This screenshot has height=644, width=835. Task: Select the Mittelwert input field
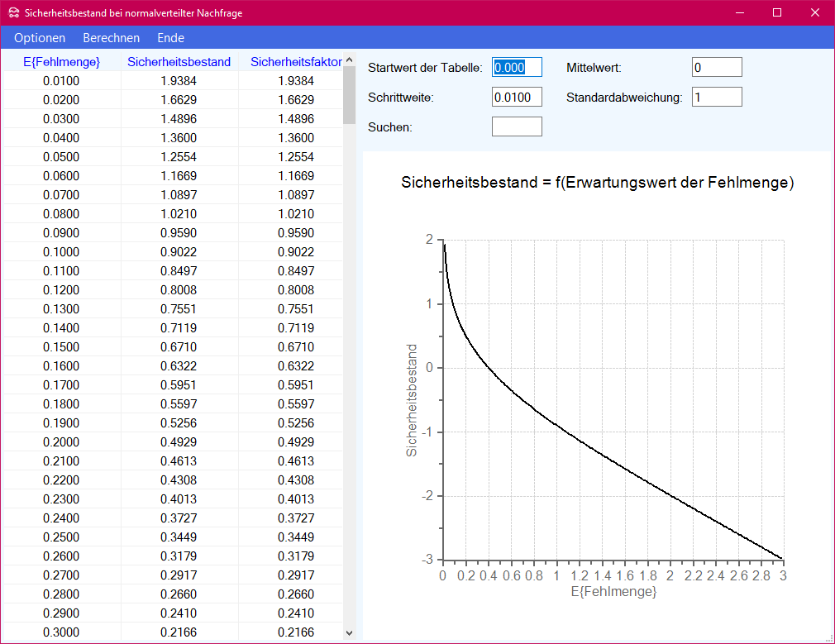[x=717, y=68]
